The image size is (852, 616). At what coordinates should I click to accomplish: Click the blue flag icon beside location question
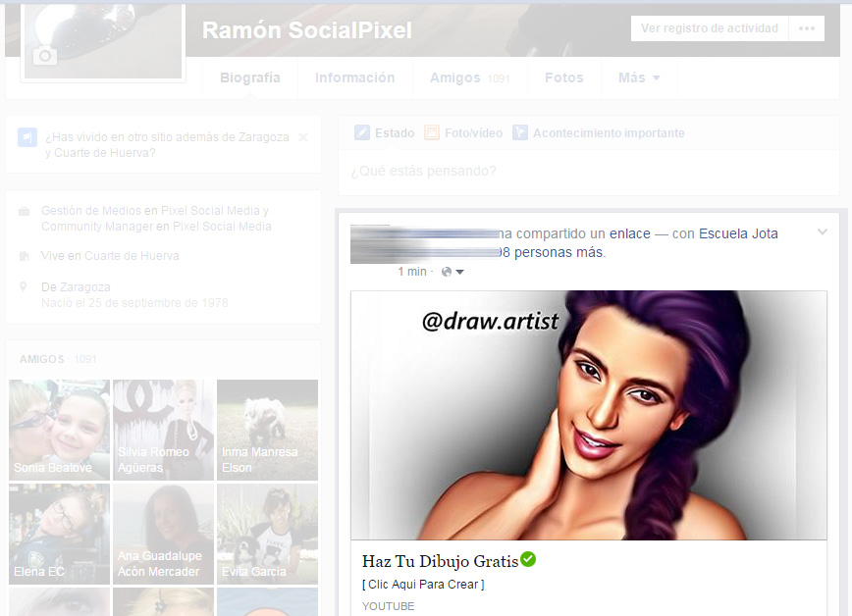pos(27,137)
